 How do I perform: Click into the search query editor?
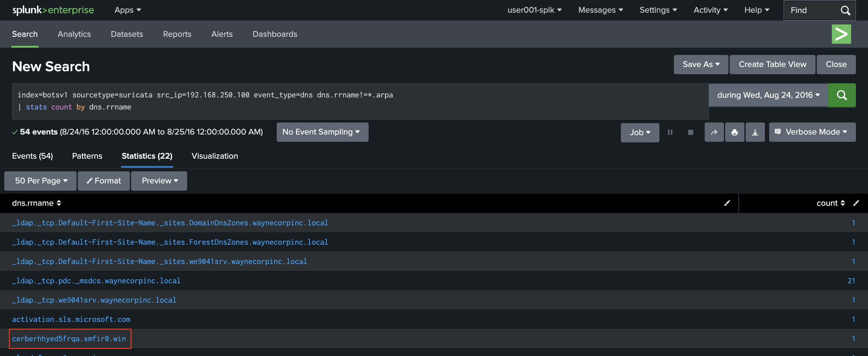tap(360, 101)
